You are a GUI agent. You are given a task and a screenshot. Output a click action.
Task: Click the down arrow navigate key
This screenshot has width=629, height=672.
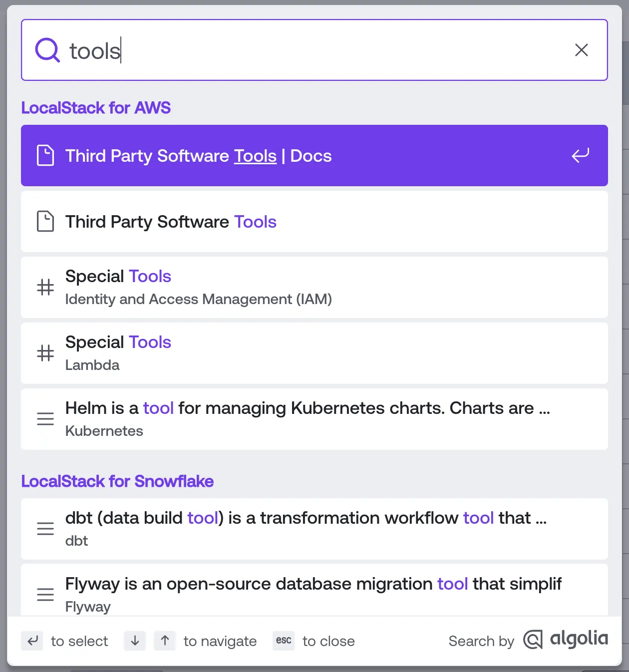134,641
